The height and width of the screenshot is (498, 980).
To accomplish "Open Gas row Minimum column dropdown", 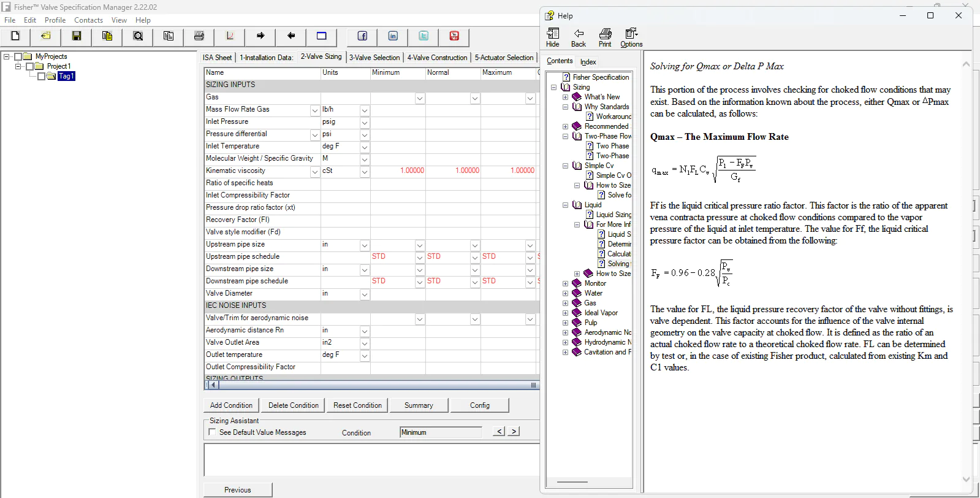I will click(420, 98).
